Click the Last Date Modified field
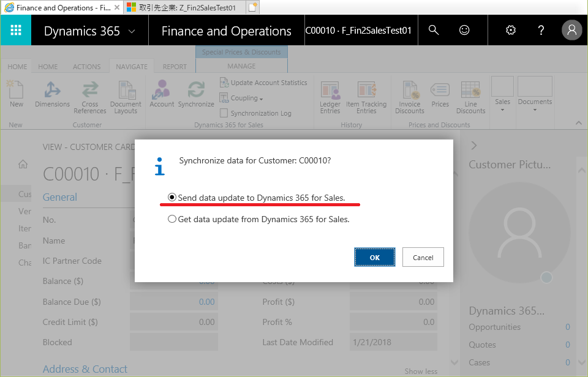 (x=393, y=342)
